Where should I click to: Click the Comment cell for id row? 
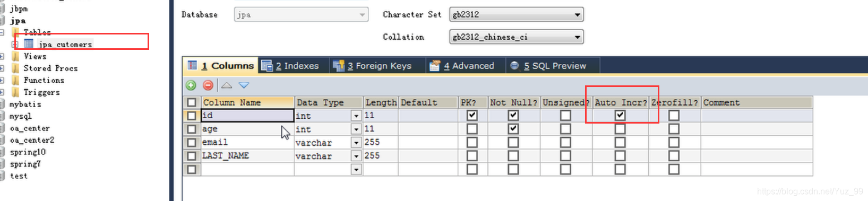click(x=757, y=116)
